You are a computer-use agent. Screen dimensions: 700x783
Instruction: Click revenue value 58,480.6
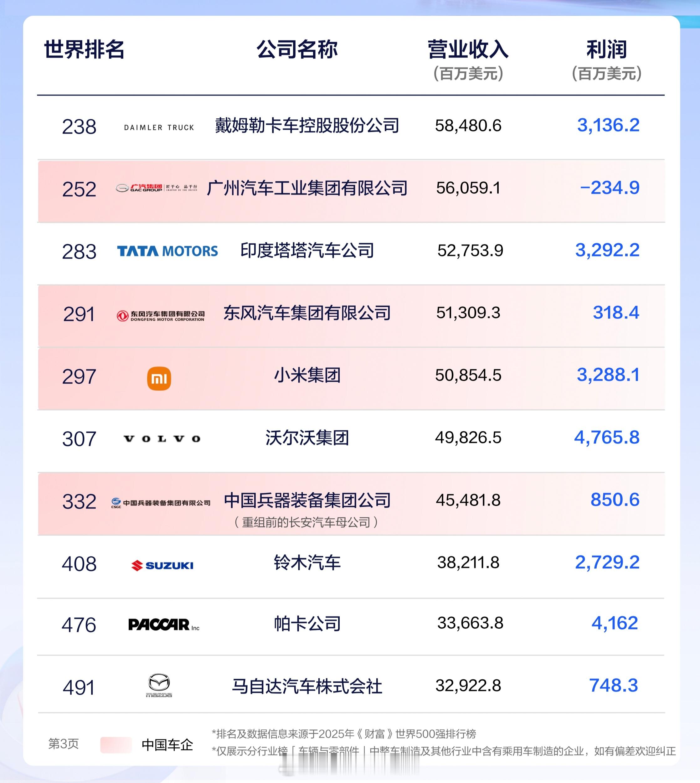click(468, 126)
